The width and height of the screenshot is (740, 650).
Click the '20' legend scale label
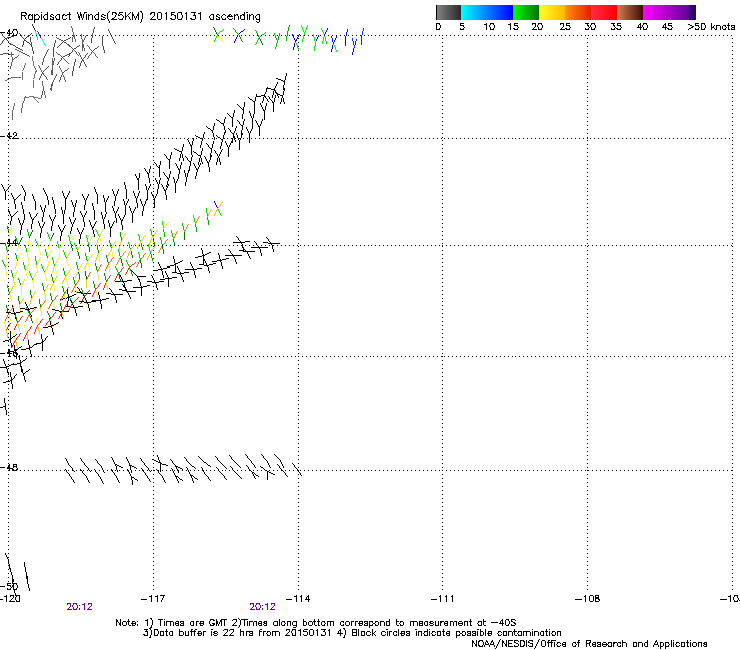537,27
